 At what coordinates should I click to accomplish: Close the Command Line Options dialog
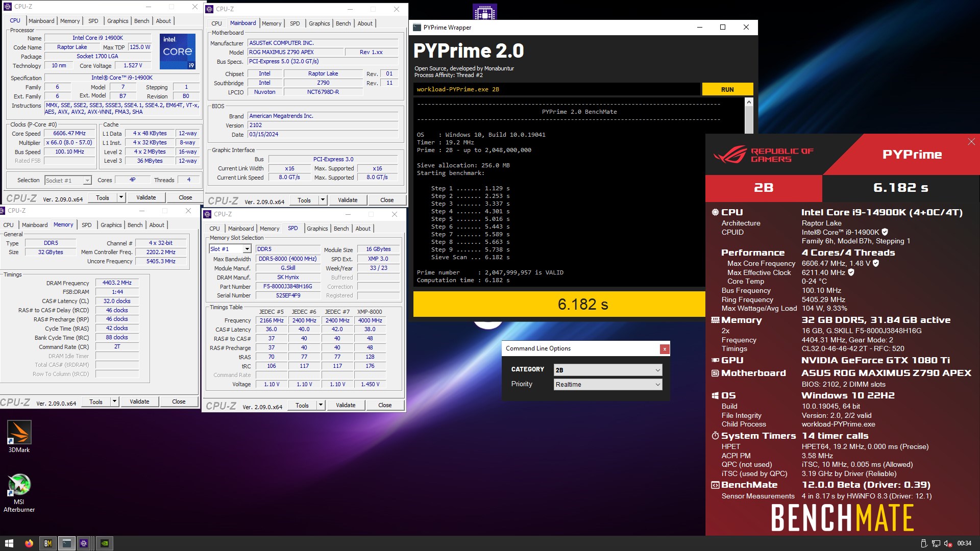[x=665, y=349]
